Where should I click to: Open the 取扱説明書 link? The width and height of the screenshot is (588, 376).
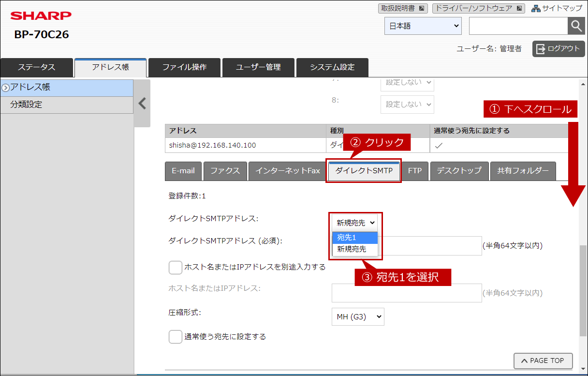point(402,8)
